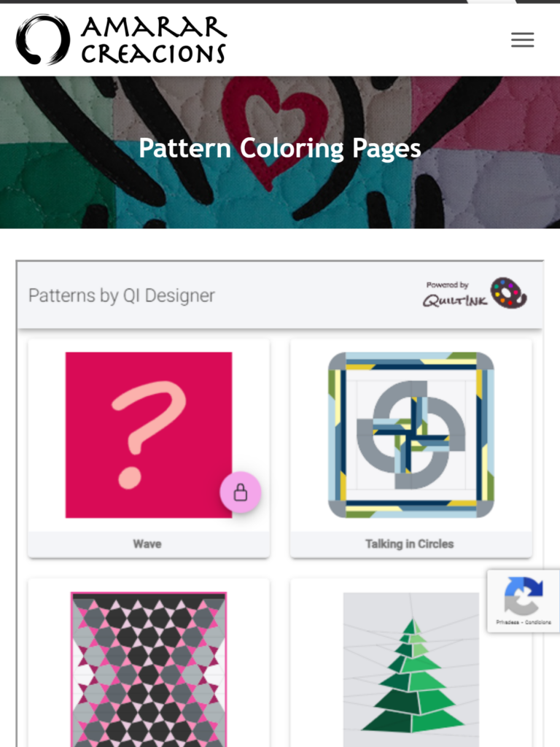Click the Powered by QuiltInk link
Image resolution: width=560 pixels, height=747 pixels.
475,293
